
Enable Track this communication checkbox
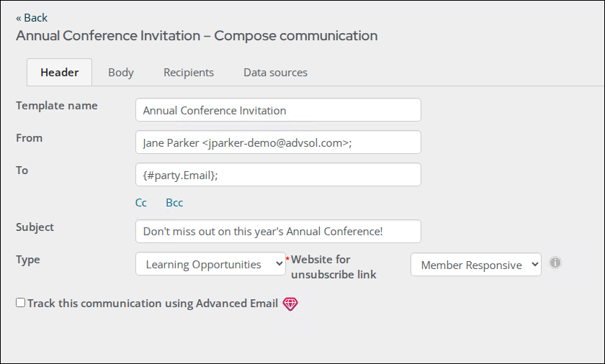(20, 303)
